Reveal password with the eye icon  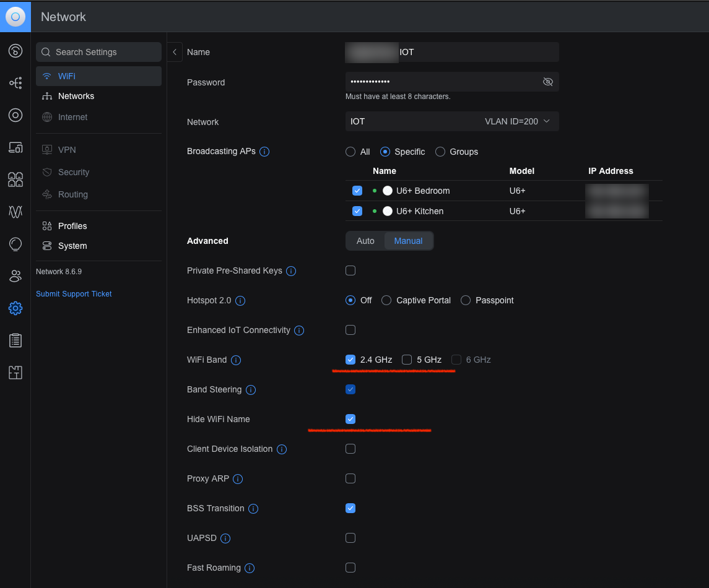click(547, 82)
